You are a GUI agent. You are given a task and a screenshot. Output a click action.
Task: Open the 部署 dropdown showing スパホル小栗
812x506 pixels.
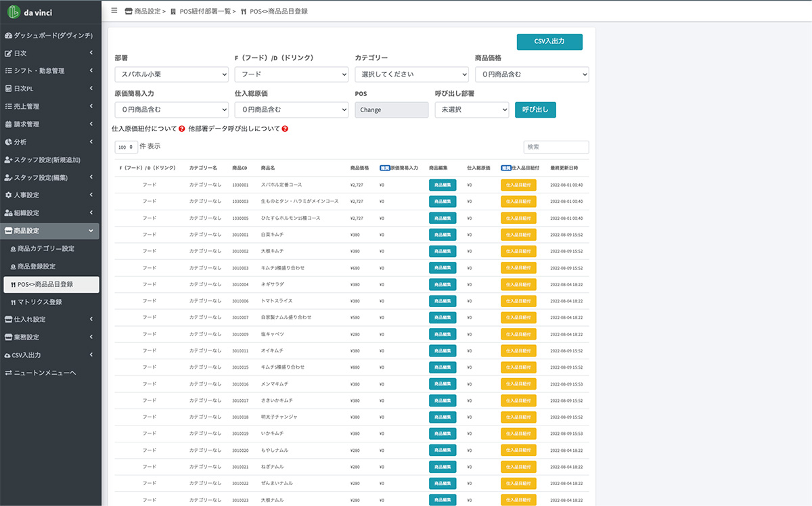(x=172, y=74)
